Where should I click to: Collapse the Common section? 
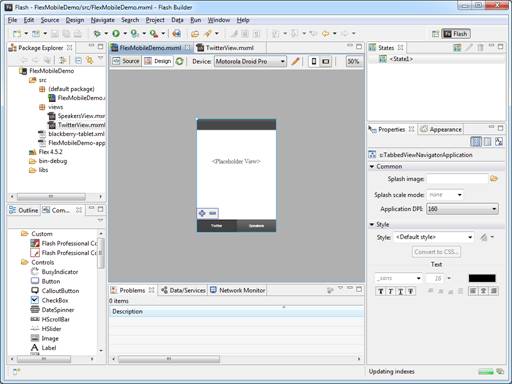click(x=372, y=166)
